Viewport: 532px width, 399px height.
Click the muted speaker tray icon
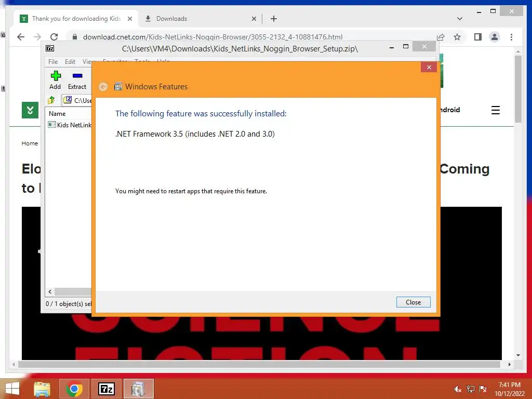click(x=458, y=389)
